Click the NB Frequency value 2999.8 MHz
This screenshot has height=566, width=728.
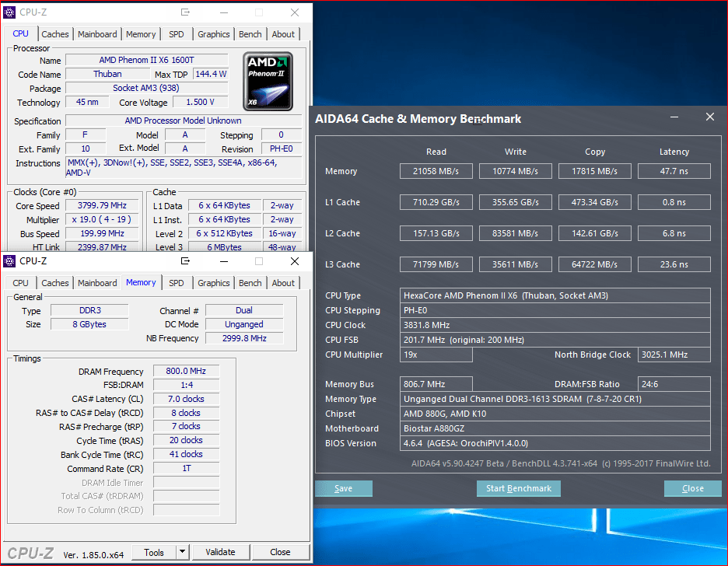[244, 338]
